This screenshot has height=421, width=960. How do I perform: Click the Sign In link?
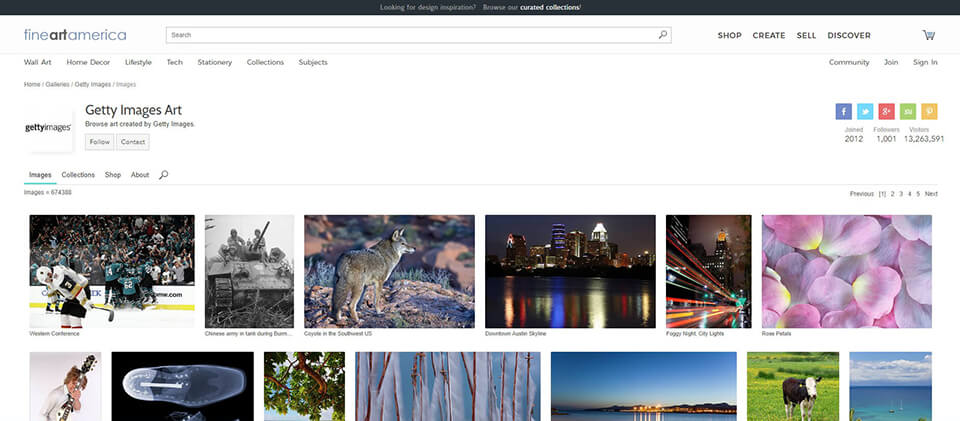tap(925, 62)
